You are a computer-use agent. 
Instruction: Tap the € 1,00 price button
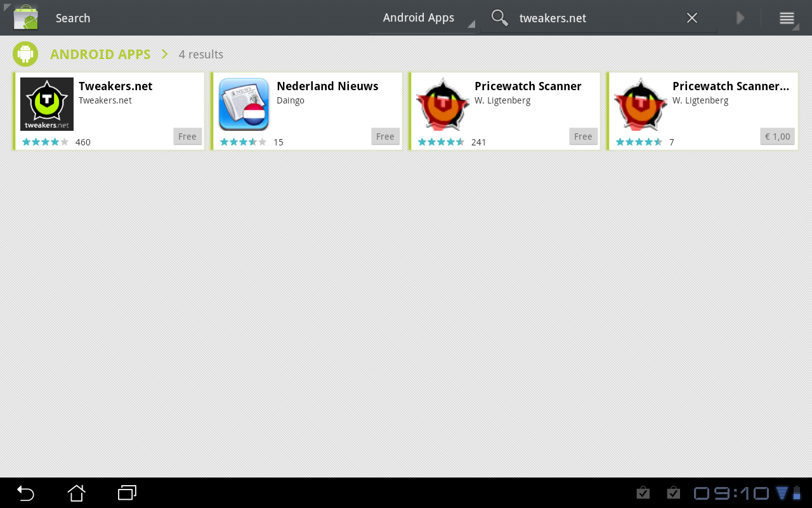778,137
